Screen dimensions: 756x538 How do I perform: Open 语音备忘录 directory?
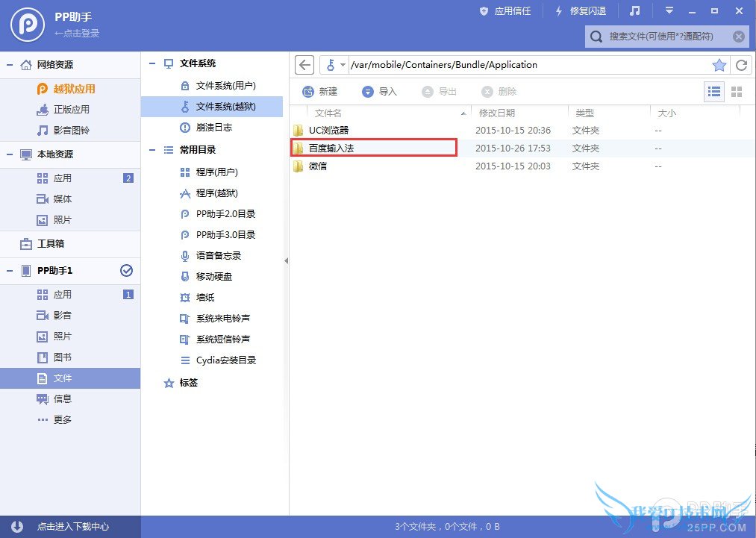[212, 256]
